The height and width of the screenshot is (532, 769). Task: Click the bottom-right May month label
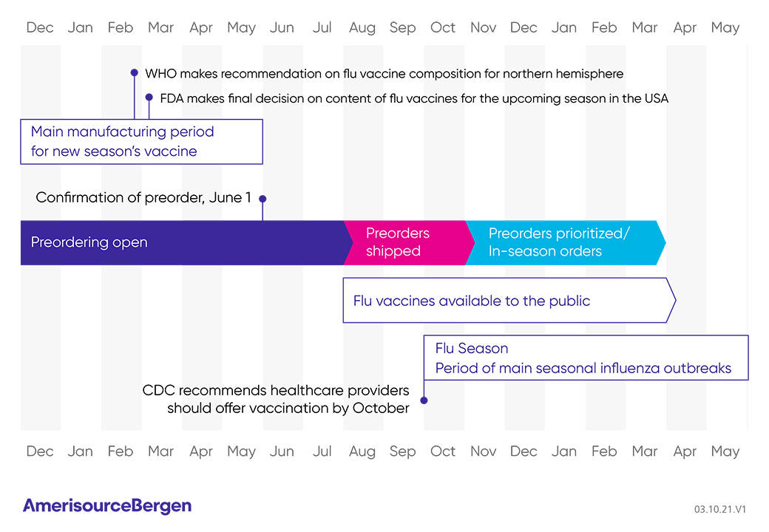(725, 451)
